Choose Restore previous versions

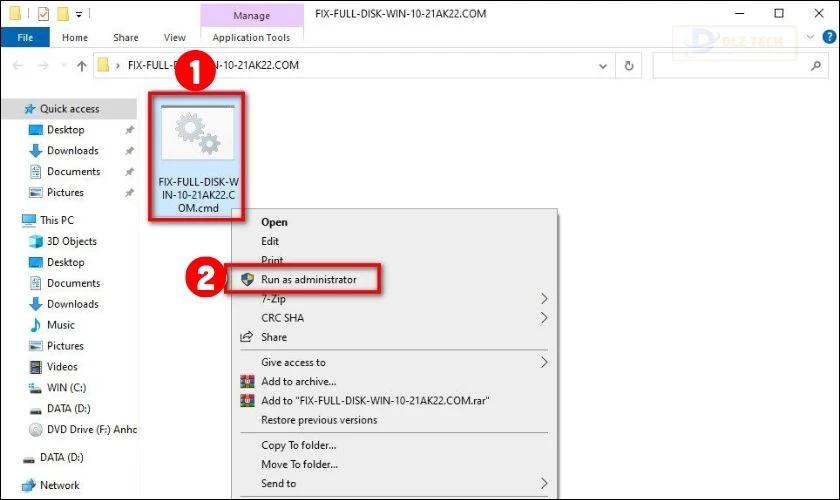[x=319, y=420]
